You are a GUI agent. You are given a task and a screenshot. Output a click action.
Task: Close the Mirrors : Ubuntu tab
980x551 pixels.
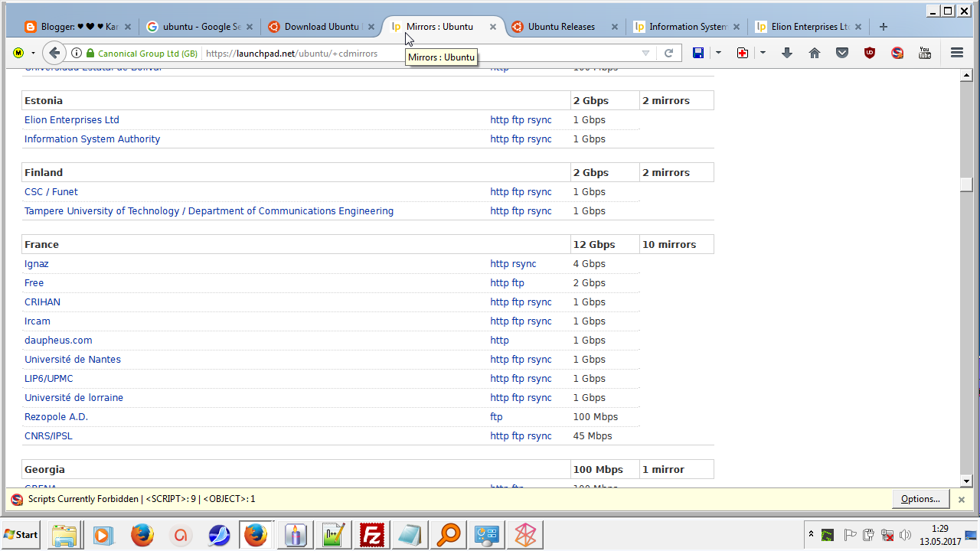pos(493,27)
